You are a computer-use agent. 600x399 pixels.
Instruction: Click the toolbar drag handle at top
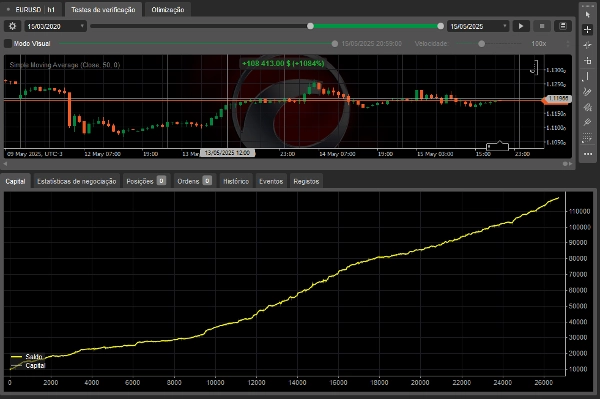(587, 6)
